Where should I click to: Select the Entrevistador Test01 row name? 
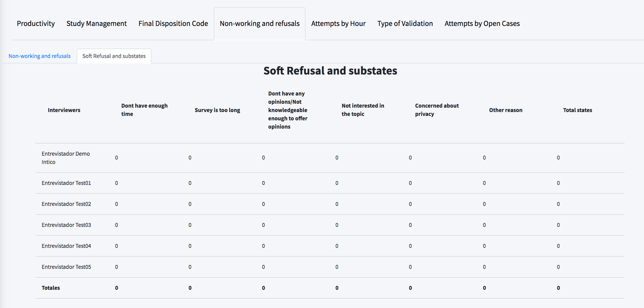66,183
